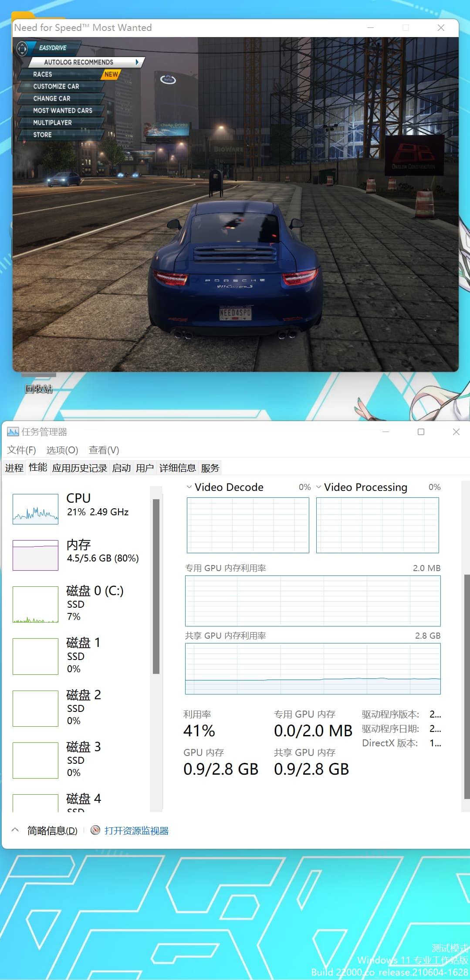Select Disk 2 SSD graph thumbnail
This screenshot has height=980, width=470.
pyautogui.click(x=35, y=708)
